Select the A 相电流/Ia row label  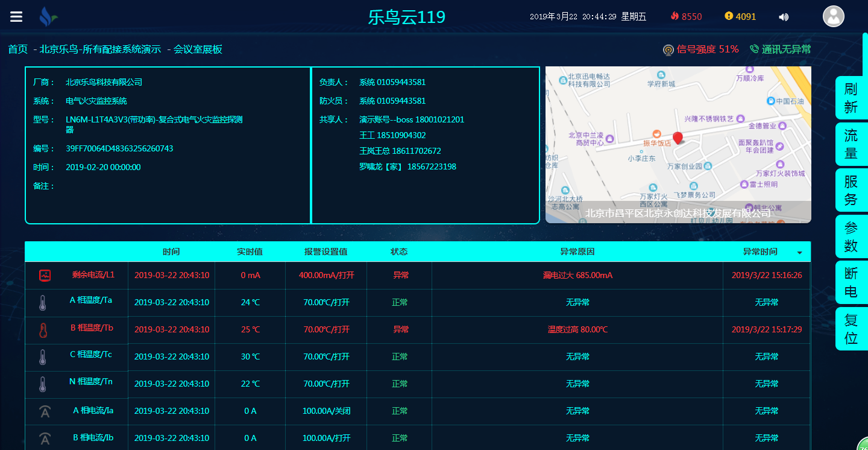coord(93,410)
